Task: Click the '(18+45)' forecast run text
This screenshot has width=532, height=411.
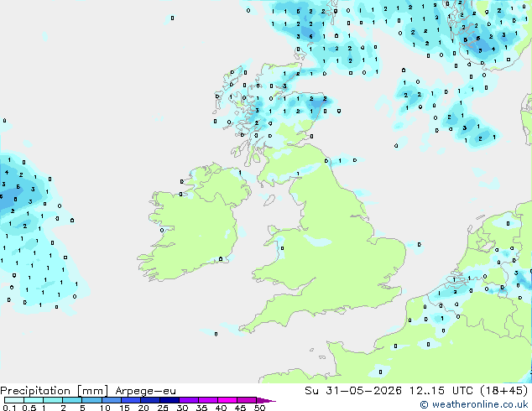Action: [504, 391]
